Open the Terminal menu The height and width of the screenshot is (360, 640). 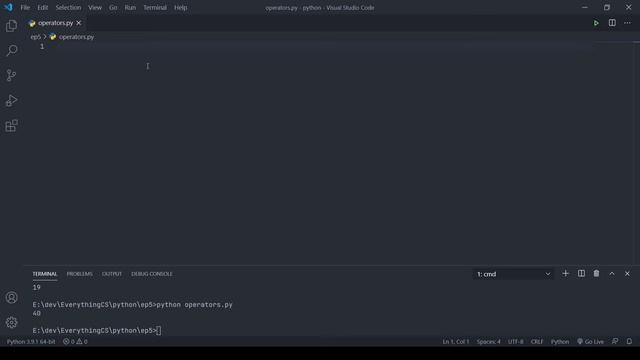click(x=155, y=7)
